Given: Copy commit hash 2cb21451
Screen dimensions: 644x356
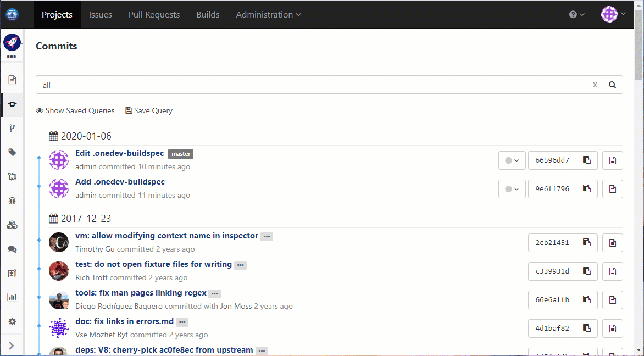Looking at the screenshot, I should pyautogui.click(x=587, y=243).
